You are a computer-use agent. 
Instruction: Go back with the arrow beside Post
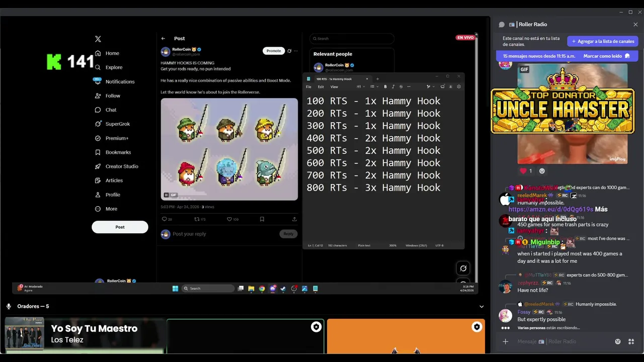click(x=163, y=38)
